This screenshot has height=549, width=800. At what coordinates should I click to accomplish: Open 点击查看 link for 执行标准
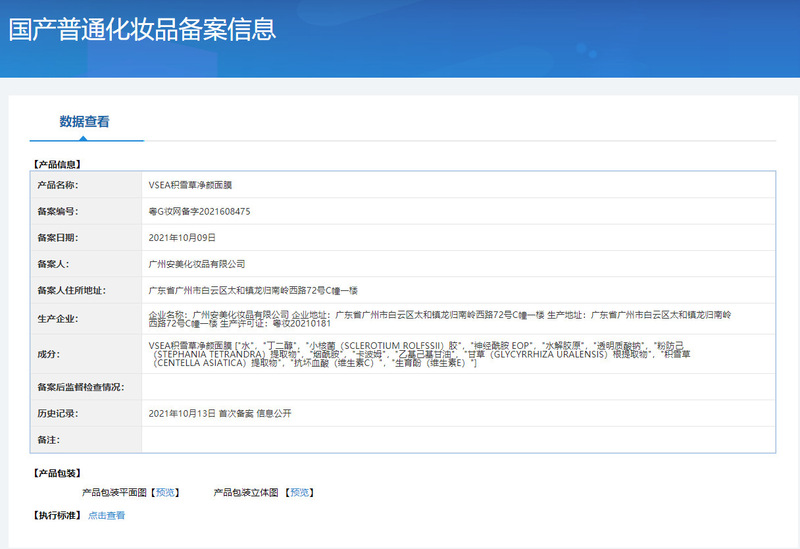pyautogui.click(x=107, y=515)
